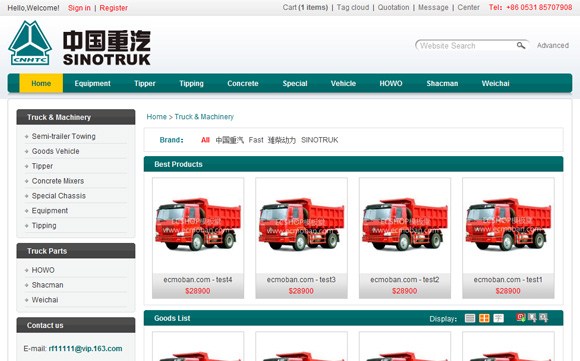
Task: Open Semi-trailer Towing category
Action: (64, 136)
